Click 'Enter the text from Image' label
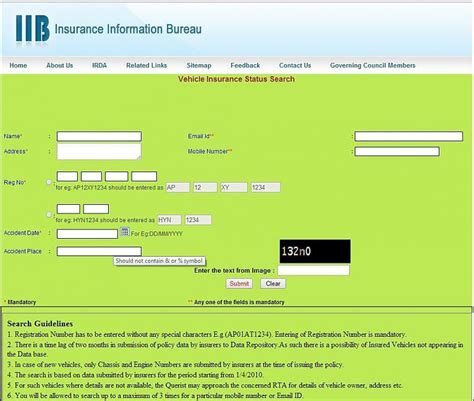474x401 pixels. 234,270
